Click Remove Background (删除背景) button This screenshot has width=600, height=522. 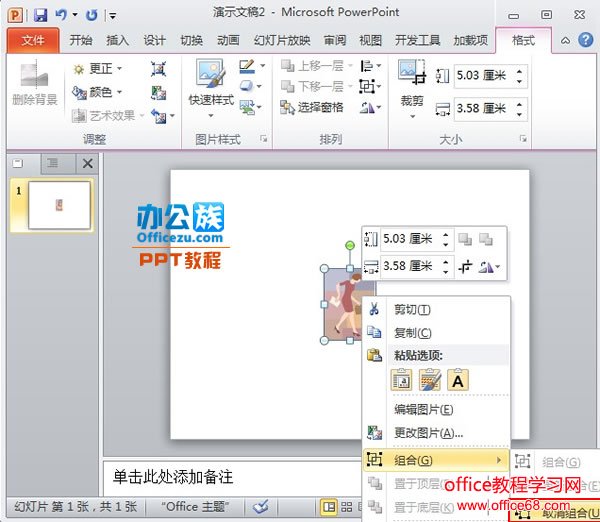(34, 83)
